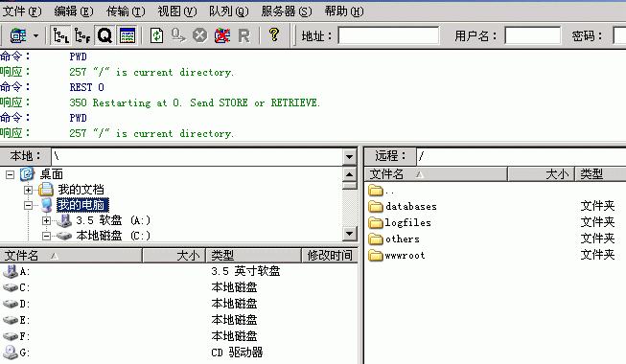
Task: Sort remote list by 文件名 column
Action: tap(436, 174)
